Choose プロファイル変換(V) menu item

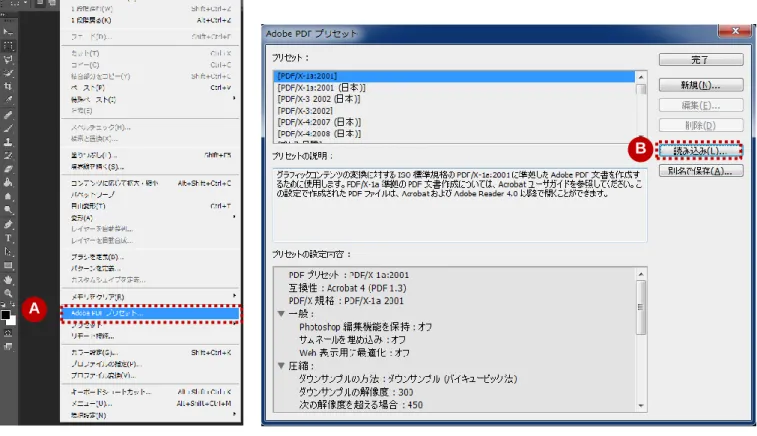click(x=150, y=376)
